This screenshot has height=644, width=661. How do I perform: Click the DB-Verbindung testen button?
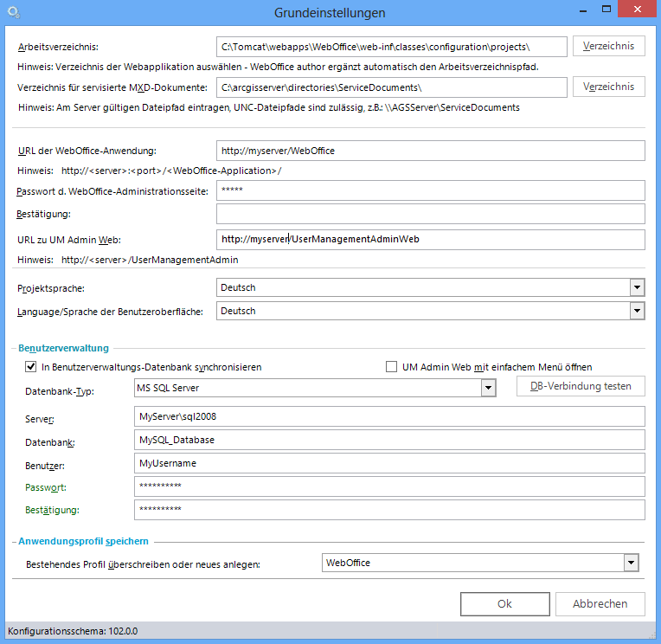click(x=581, y=386)
